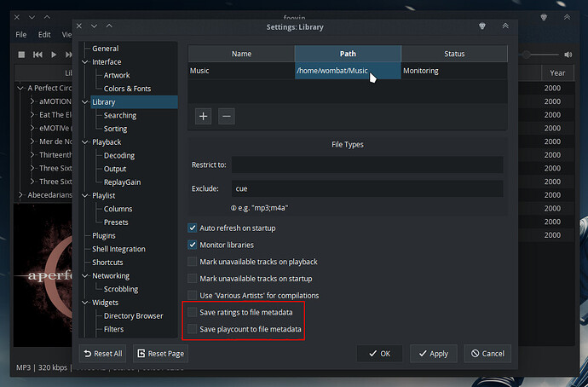Open the File menu
The width and height of the screenshot is (588, 387).
pos(21,35)
